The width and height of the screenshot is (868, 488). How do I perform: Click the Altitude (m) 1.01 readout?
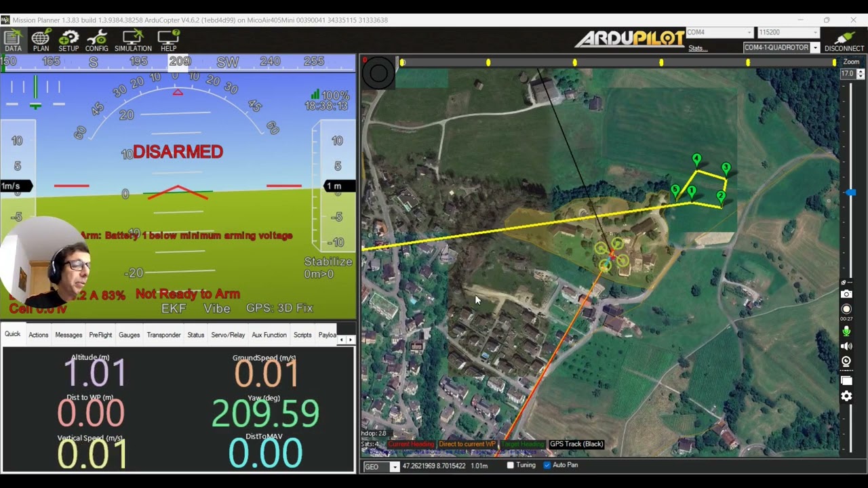[x=95, y=373]
